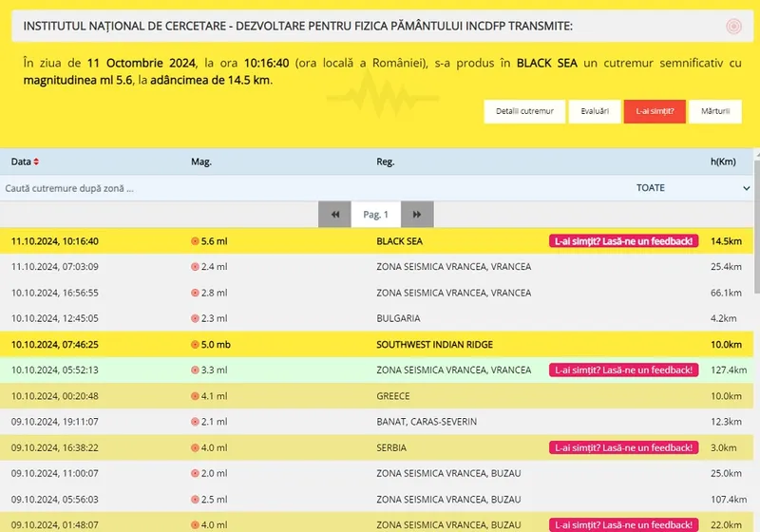This screenshot has width=760, height=532.
Task: Click the Mag. column header
Action: click(201, 161)
